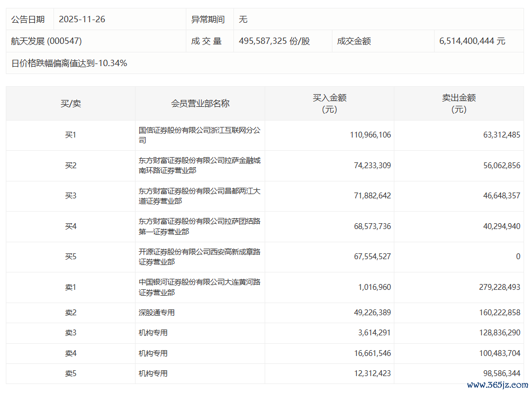Open 中国银河证券大连黄河路证券营业部 entry
The image size is (532, 393).
(x=200, y=287)
